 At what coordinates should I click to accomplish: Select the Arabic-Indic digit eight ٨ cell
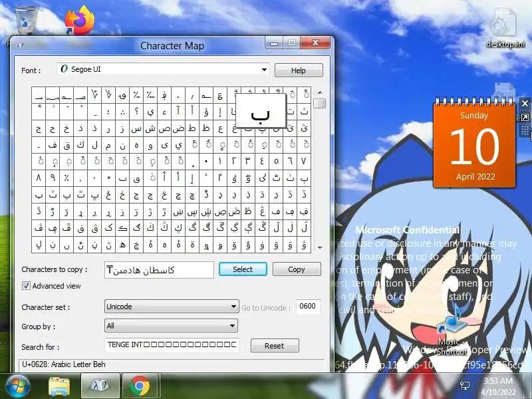pyautogui.click(x=39, y=178)
